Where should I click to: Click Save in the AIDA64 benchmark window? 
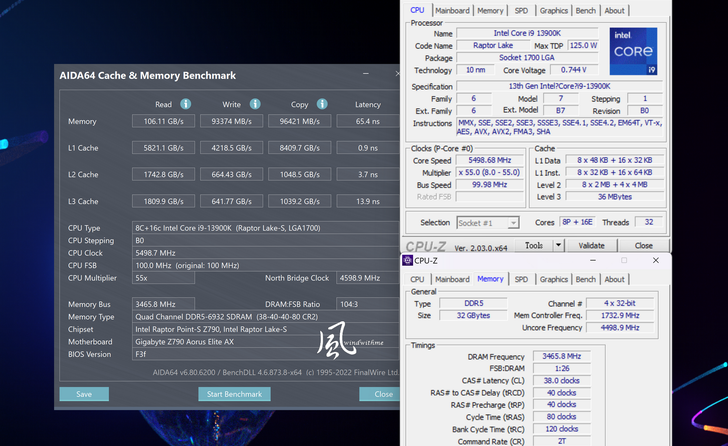pos(83,394)
